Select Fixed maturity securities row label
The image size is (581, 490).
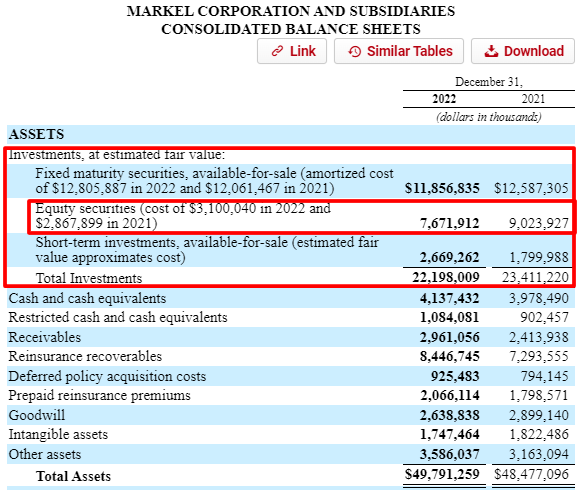point(214,181)
